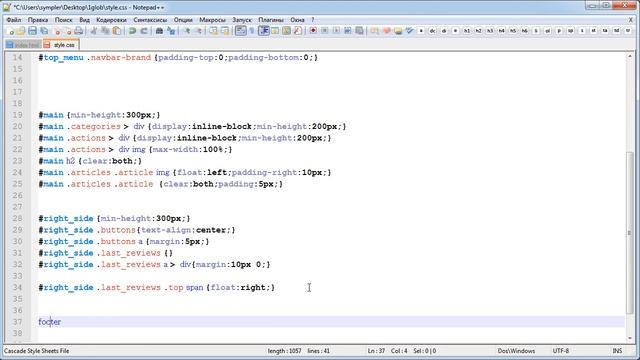The image size is (640, 360).
Task: Click the h4 tag toolbar button
Action: tap(502, 31)
